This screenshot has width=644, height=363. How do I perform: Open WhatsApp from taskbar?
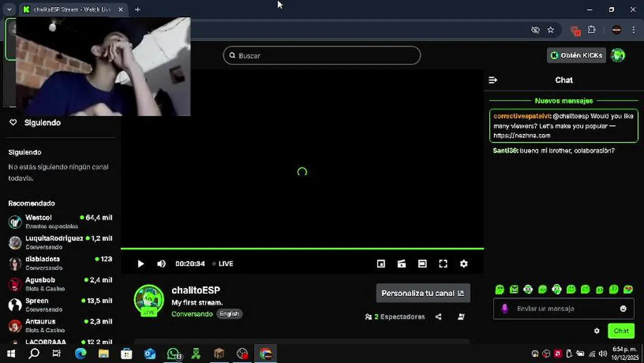pyautogui.click(x=173, y=354)
